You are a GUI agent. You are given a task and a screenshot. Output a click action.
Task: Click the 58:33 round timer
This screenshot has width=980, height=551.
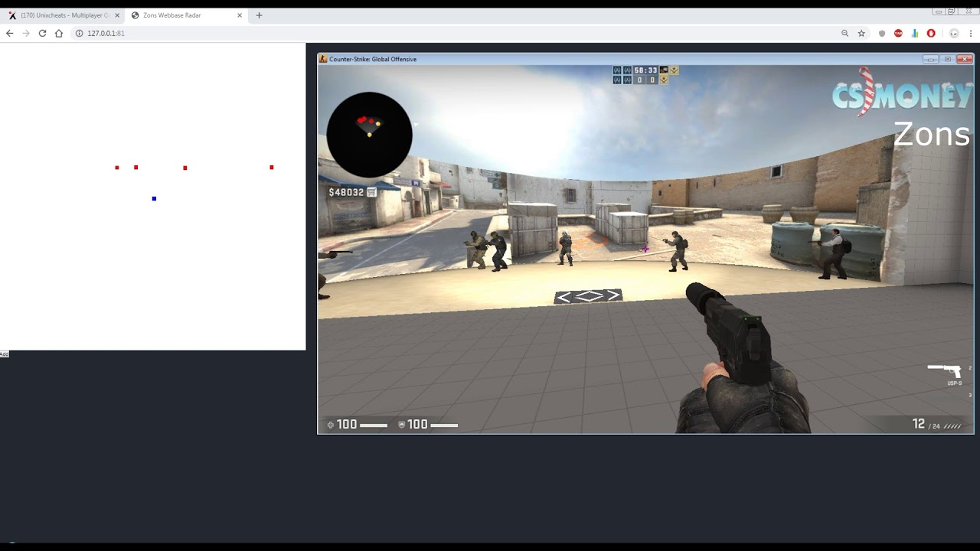pos(646,70)
